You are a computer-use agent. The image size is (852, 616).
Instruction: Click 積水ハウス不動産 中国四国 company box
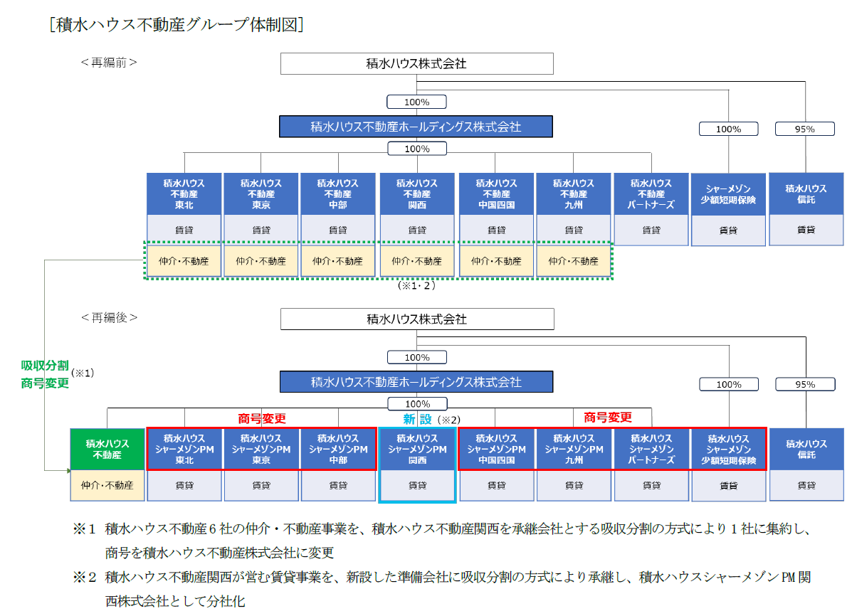click(496, 194)
